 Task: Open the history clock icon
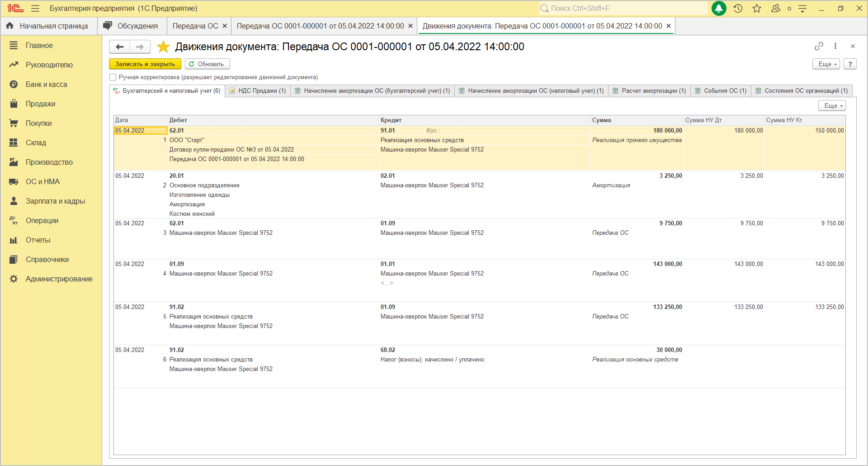738,8
